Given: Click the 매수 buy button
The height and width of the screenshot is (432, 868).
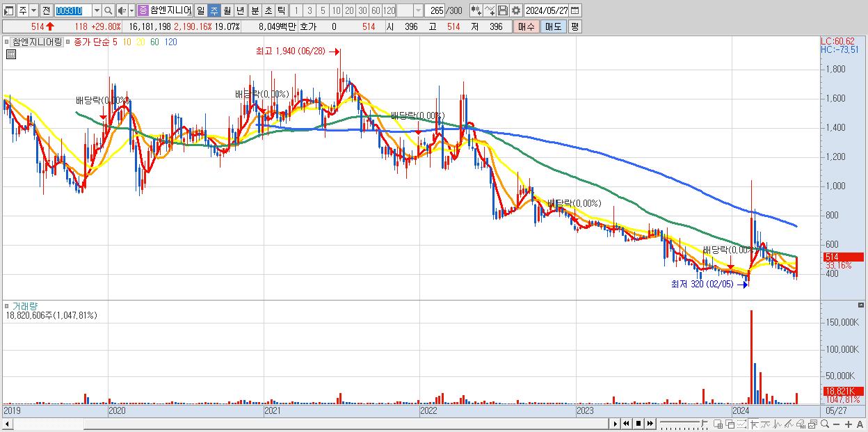Looking at the screenshot, I should click(527, 26).
